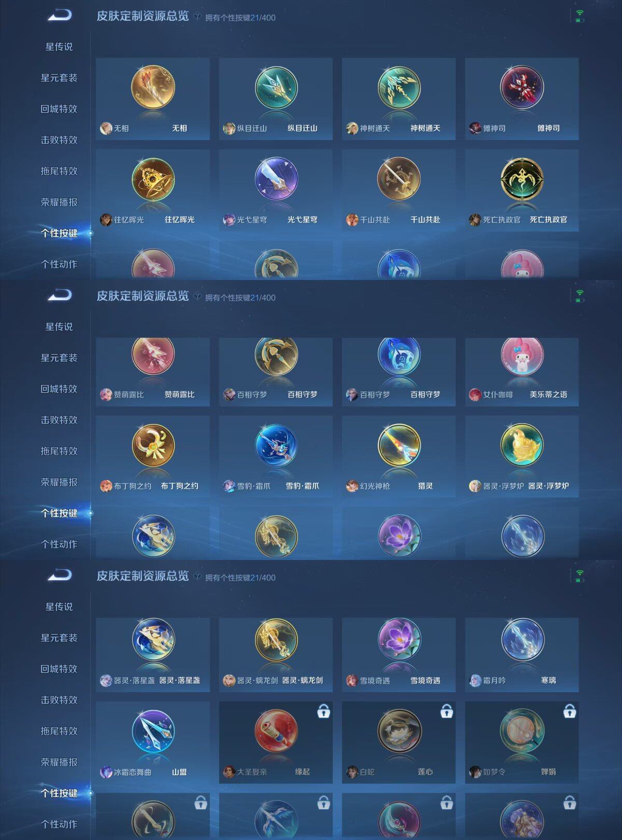Open the 寒璃 ice sword key card
Image resolution: width=622 pixels, height=840 pixels.
pyautogui.click(x=522, y=654)
